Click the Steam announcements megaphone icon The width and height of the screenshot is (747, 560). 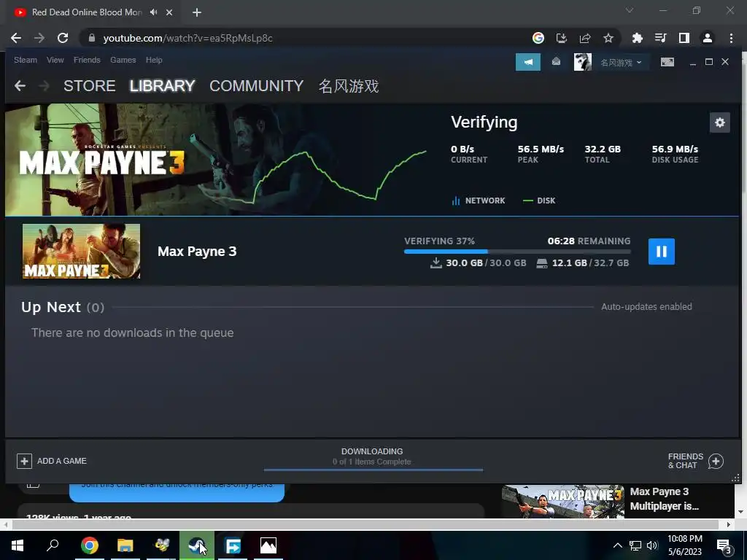point(528,62)
